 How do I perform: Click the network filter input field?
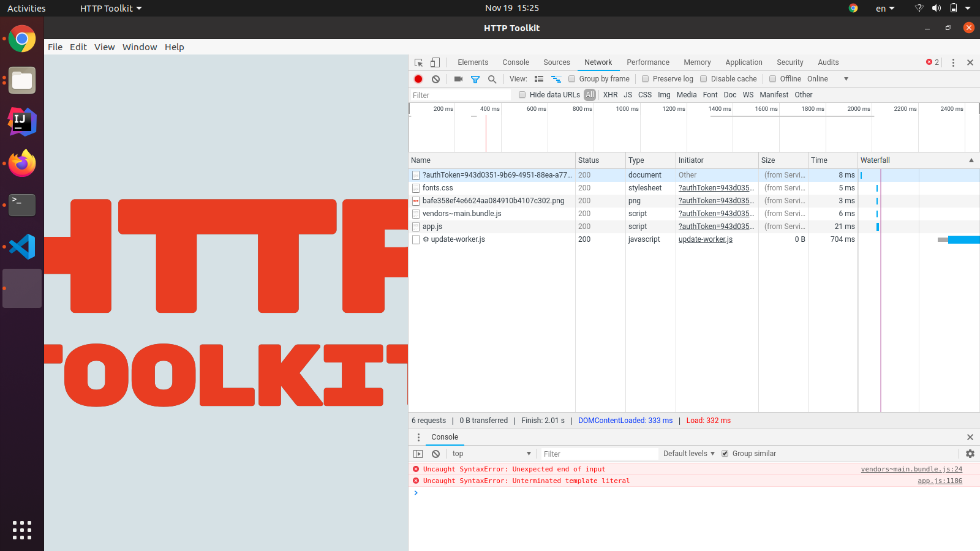(459, 95)
